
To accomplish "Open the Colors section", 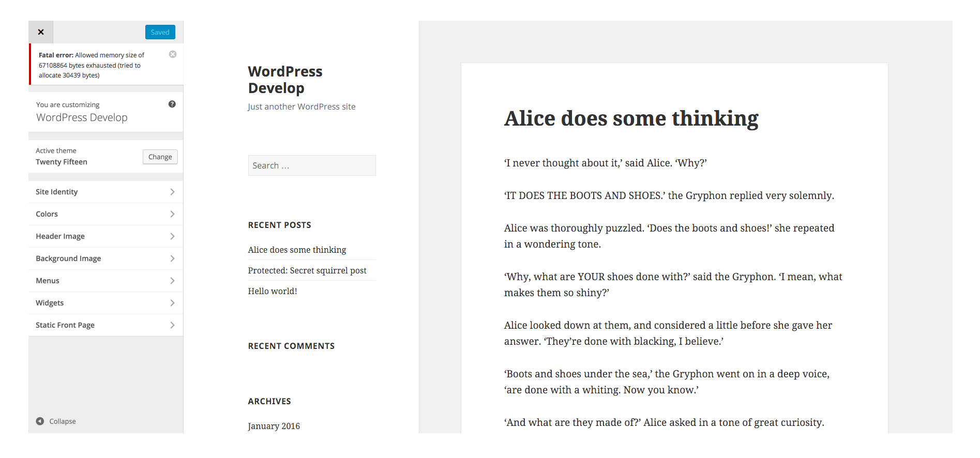I will (105, 214).
